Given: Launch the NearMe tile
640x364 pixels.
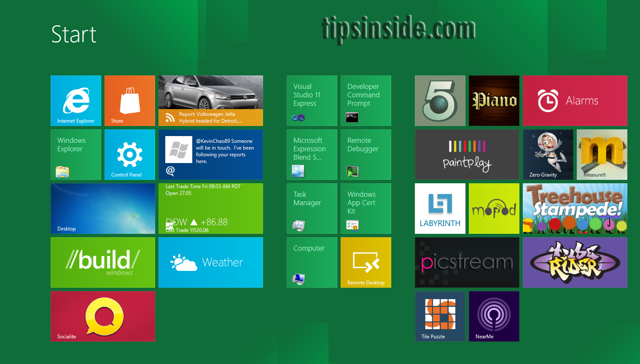Looking at the screenshot, I should pyautogui.click(x=494, y=316).
